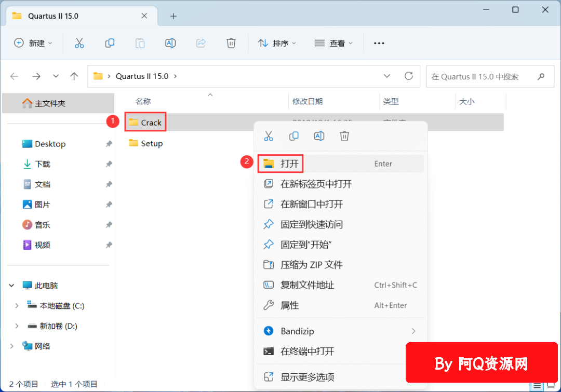Image resolution: width=561 pixels, height=392 pixels.
Task: Open the 查看 view dropdown
Action: point(333,43)
